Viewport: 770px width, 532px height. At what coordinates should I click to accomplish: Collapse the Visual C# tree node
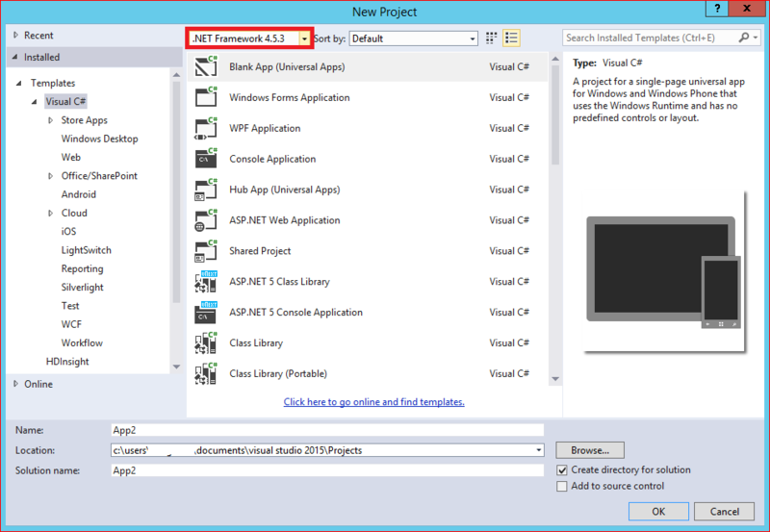pyautogui.click(x=34, y=101)
